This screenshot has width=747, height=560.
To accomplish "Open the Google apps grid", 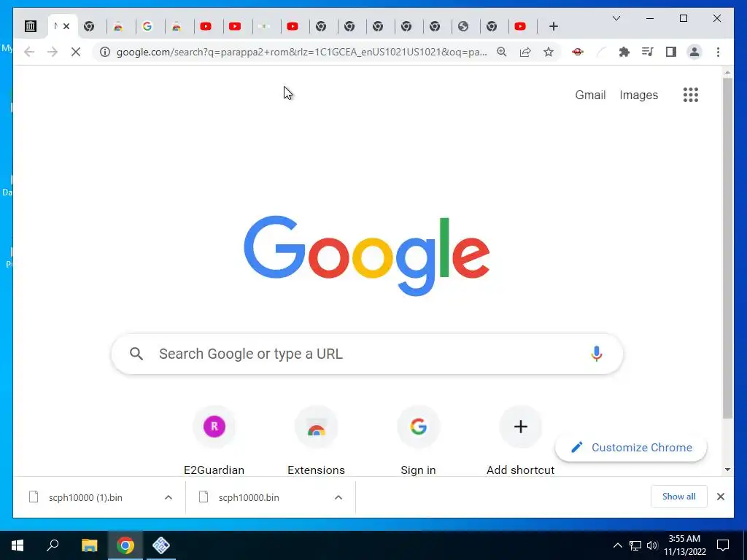I will pyautogui.click(x=690, y=95).
